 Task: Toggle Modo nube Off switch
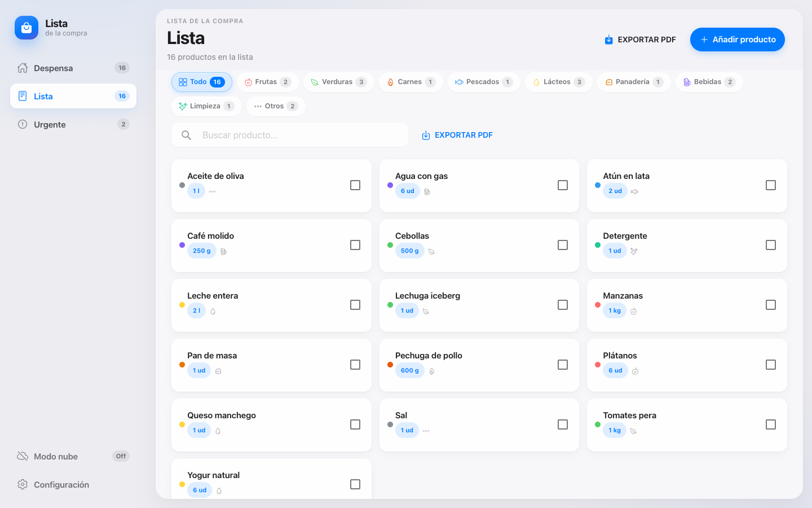click(121, 456)
